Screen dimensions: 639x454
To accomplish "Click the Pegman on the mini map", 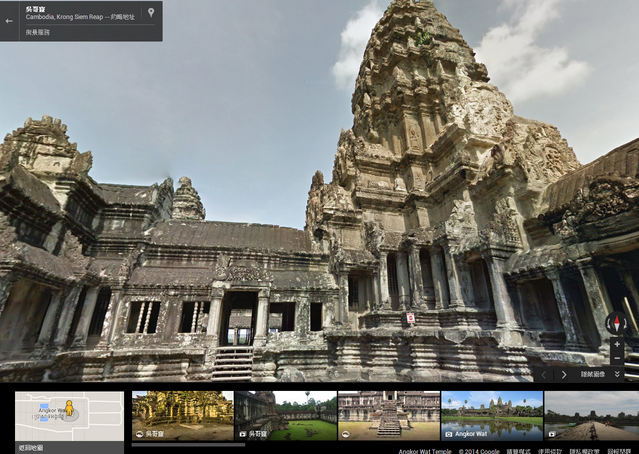I will coord(69,410).
